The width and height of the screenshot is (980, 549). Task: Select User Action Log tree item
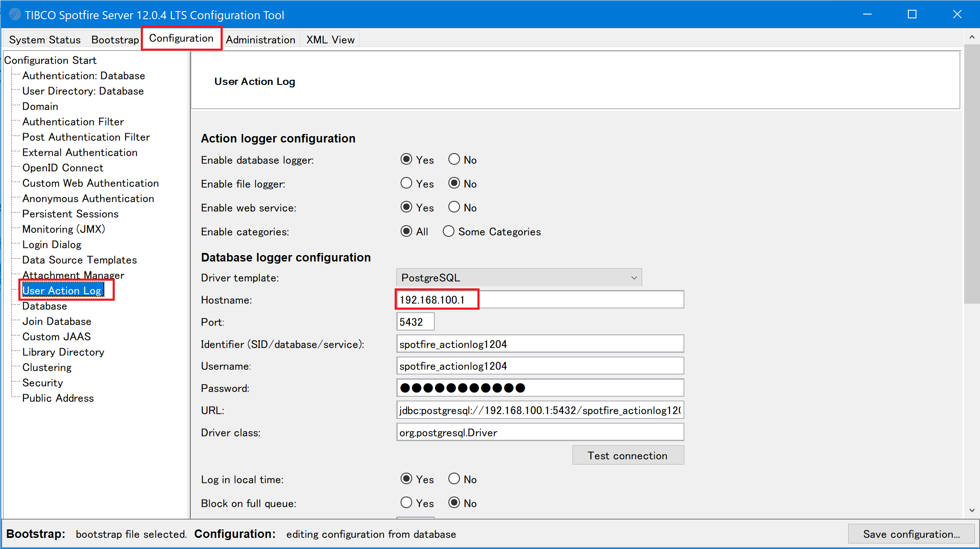pos(63,290)
